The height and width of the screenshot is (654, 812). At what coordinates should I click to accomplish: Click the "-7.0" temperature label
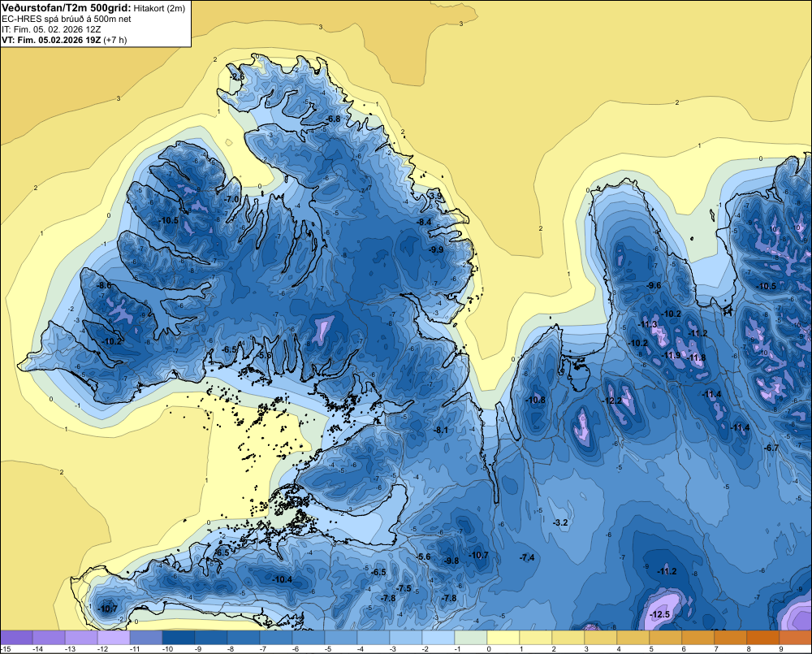pyautogui.click(x=232, y=199)
